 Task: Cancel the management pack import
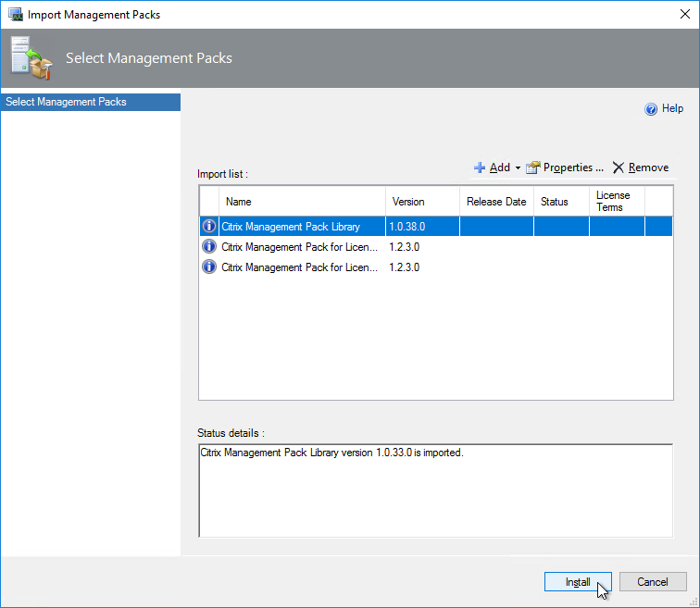[x=652, y=582]
